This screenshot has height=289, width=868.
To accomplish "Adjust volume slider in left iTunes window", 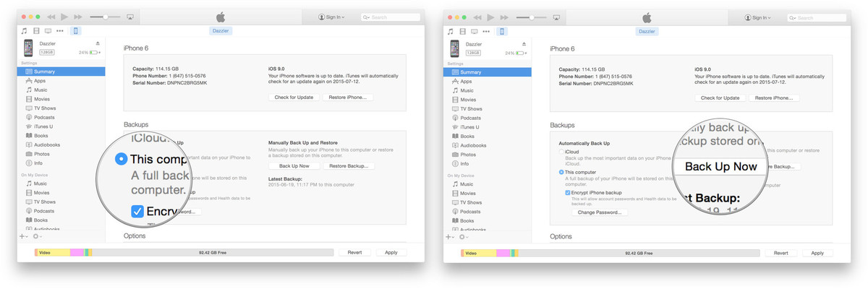I will (x=103, y=16).
